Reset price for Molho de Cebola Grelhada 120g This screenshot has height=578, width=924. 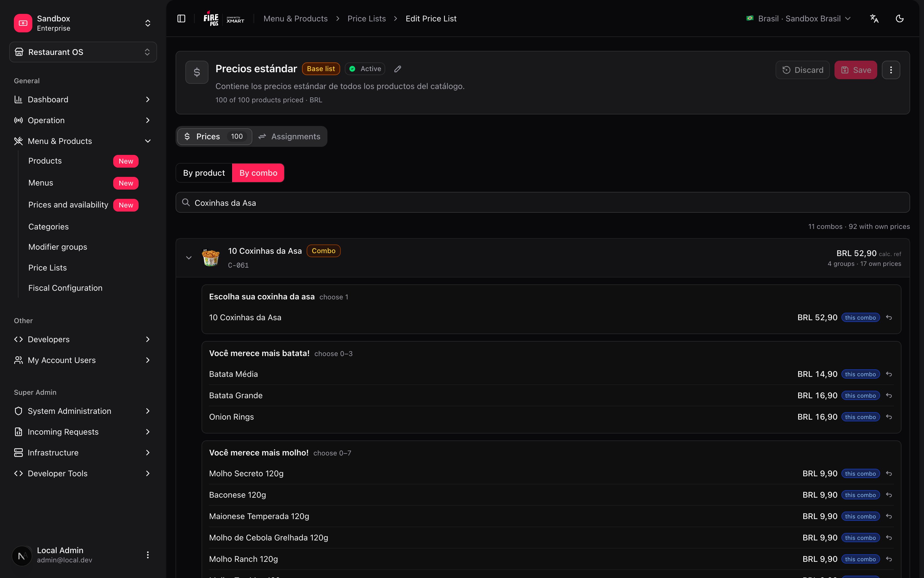[889, 538]
